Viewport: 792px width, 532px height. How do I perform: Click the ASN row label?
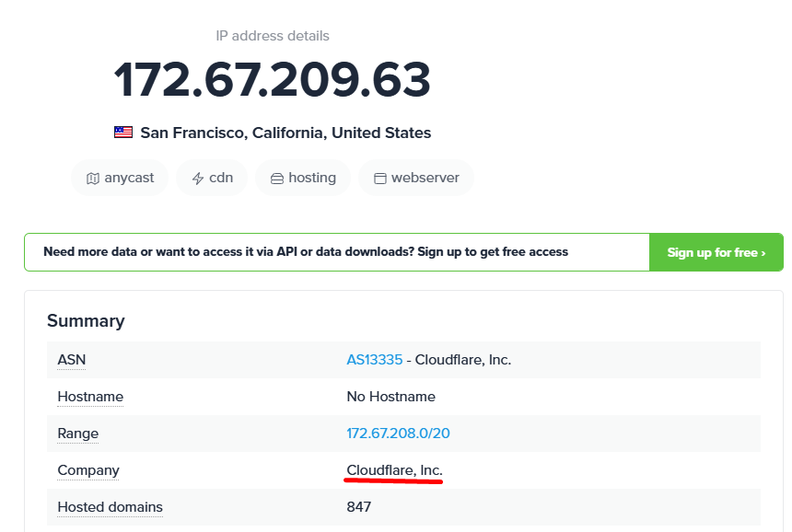[x=71, y=360]
